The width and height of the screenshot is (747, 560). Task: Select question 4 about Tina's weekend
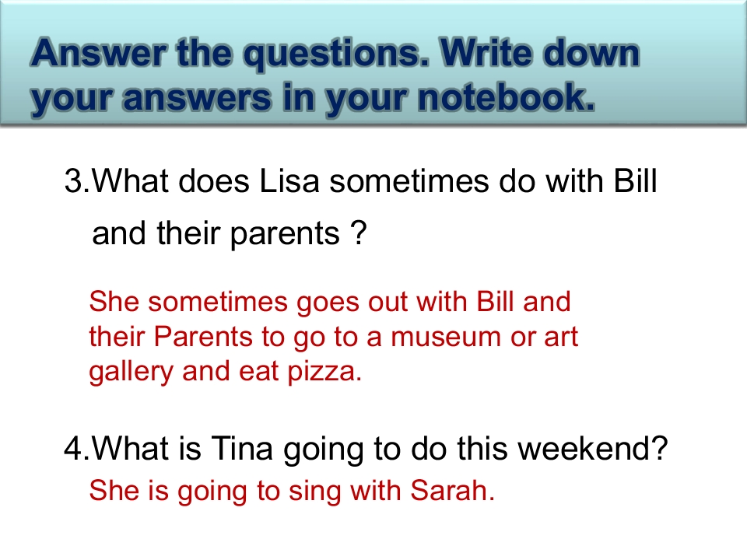click(366, 449)
